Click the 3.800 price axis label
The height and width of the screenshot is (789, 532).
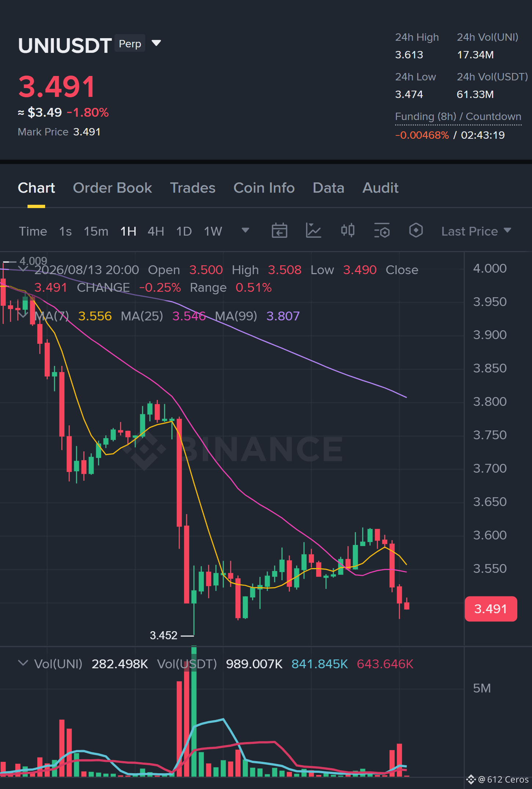coord(490,401)
